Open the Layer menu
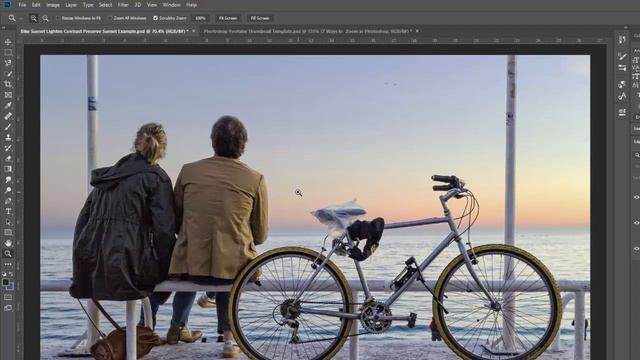The height and width of the screenshot is (360, 640). (71, 5)
